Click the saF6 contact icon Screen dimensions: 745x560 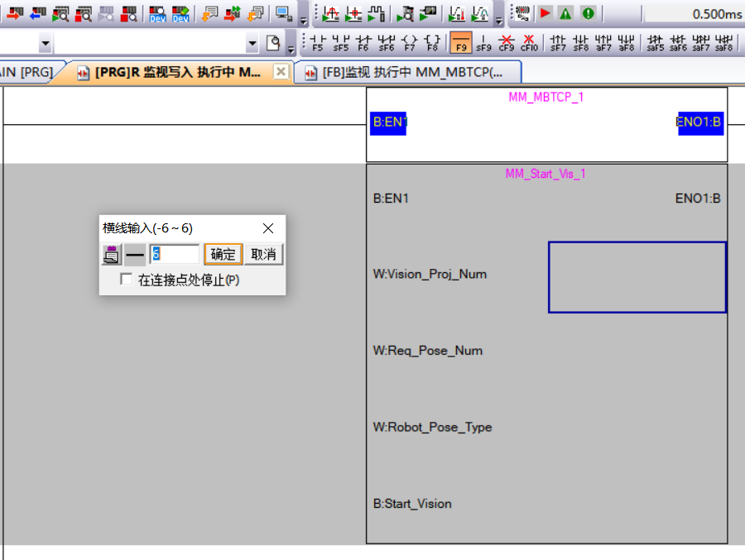tap(678, 43)
